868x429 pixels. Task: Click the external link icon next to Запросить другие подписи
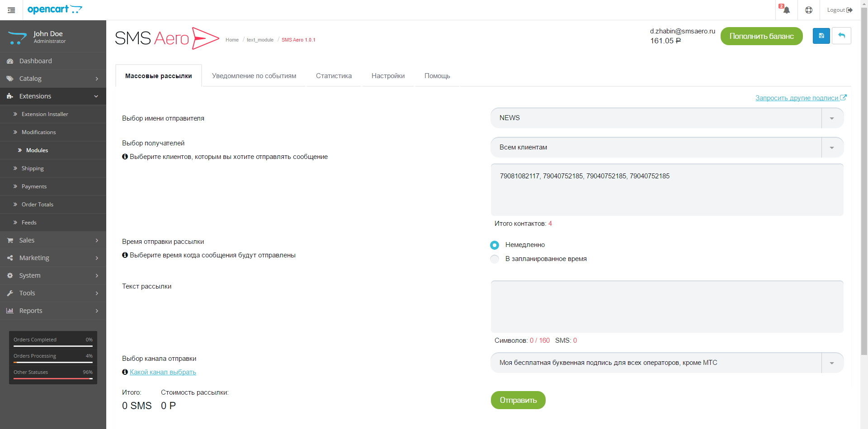843,98
